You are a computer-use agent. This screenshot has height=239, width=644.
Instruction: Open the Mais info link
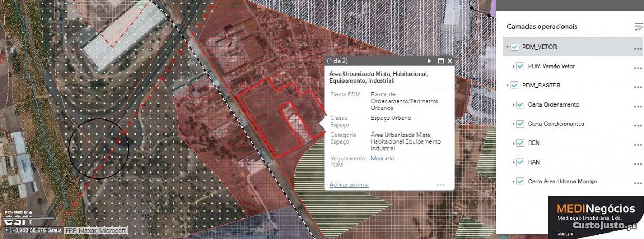pyautogui.click(x=382, y=159)
